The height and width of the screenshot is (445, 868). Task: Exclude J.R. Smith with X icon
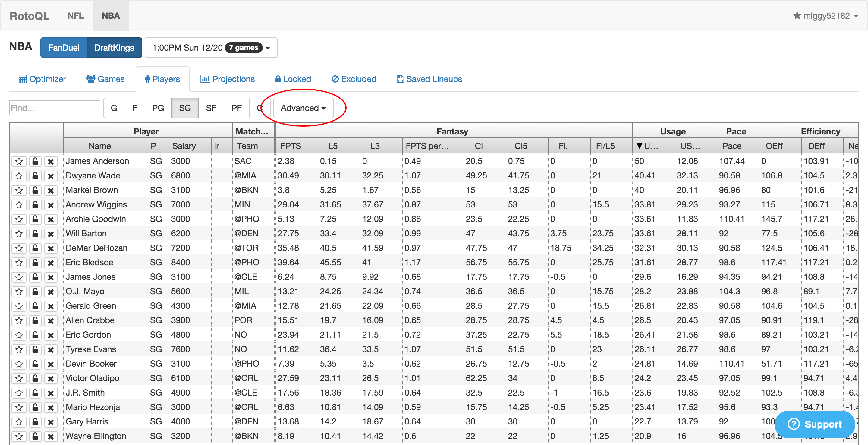51,393
